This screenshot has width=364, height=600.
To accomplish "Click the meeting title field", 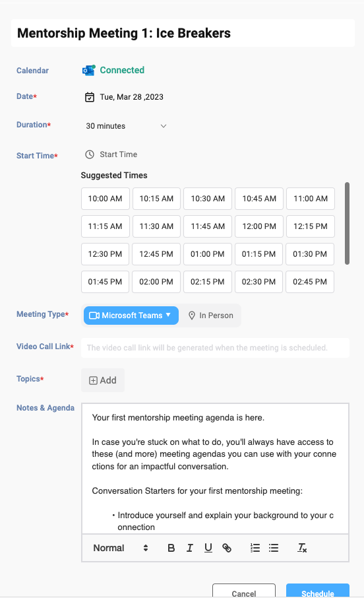I will click(183, 33).
